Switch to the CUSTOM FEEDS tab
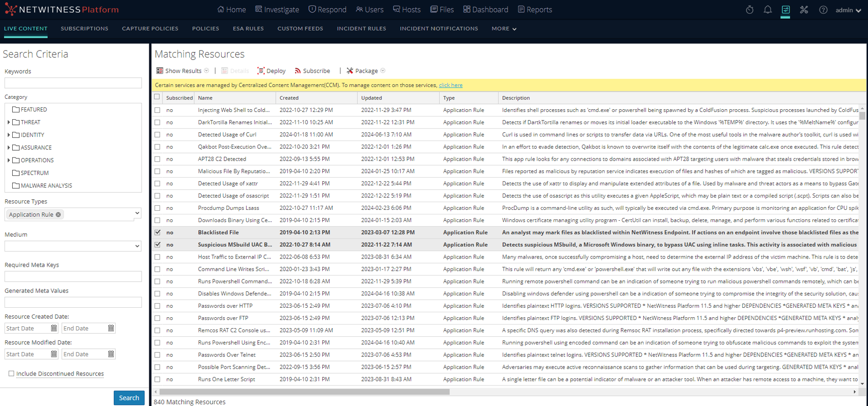The image size is (868, 406). tap(300, 29)
